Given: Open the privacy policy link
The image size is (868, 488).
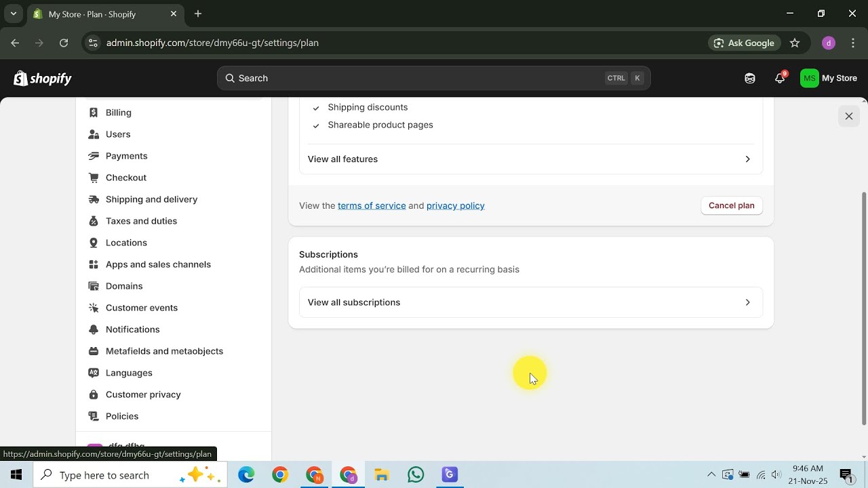Looking at the screenshot, I should 456,205.
